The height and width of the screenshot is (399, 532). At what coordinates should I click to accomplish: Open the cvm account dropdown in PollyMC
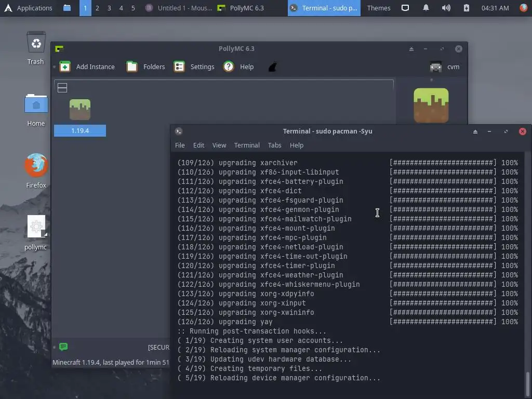[x=445, y=66]
